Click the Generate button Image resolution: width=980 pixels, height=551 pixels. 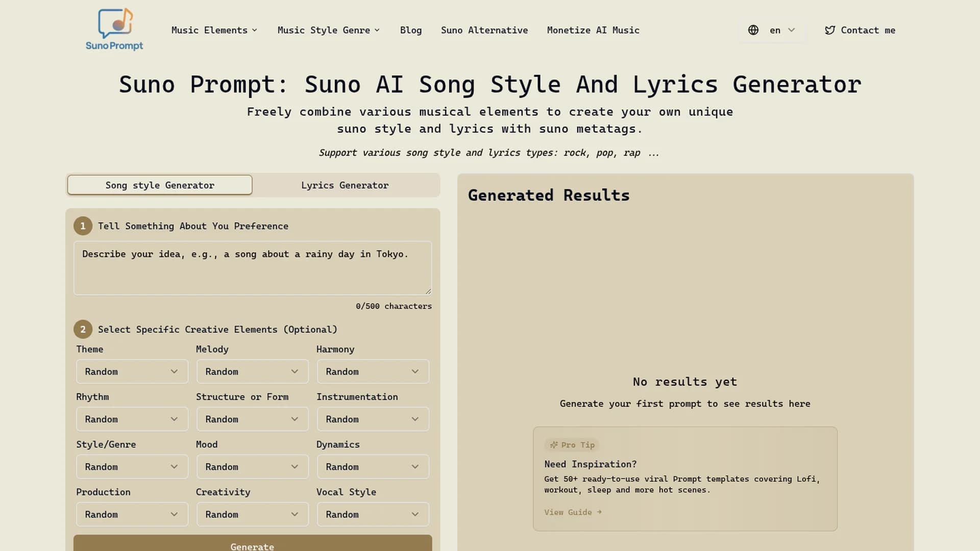[253, 544]
